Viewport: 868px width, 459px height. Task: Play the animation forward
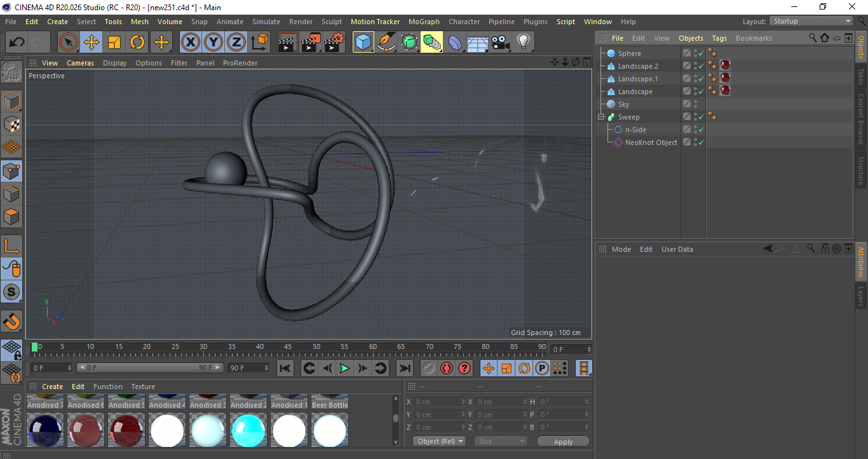coord(344,368)
